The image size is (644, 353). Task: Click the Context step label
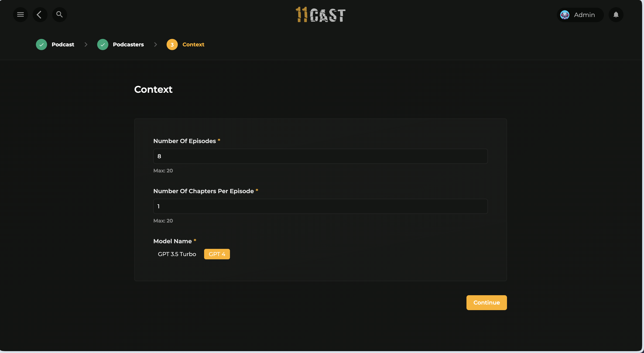coord(193,45)
